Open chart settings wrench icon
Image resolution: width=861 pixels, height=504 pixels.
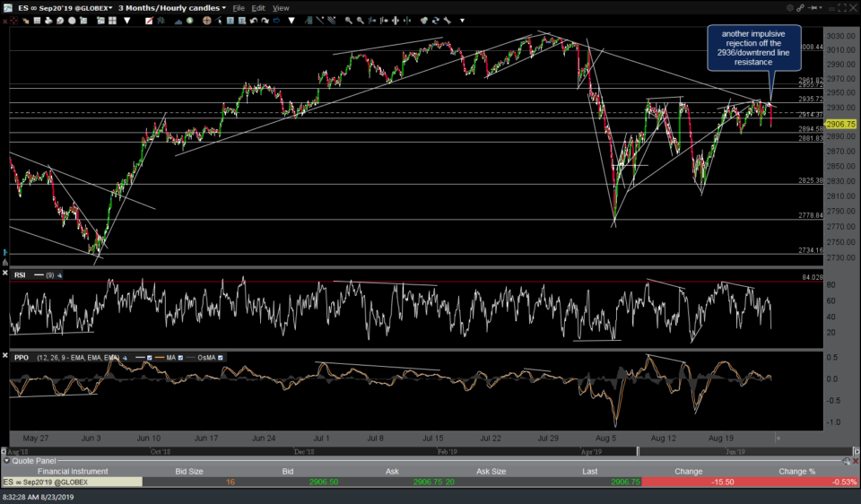tap(447, 21)
